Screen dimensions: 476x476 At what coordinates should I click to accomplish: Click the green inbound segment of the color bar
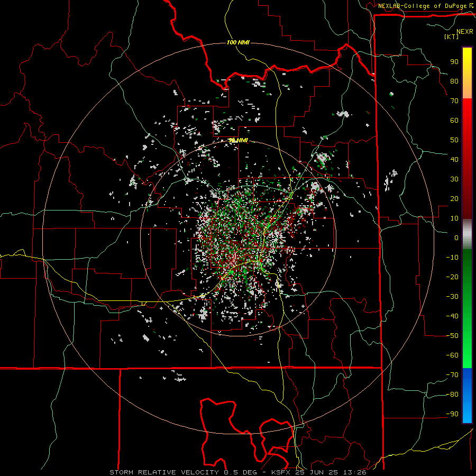[467, 308]
